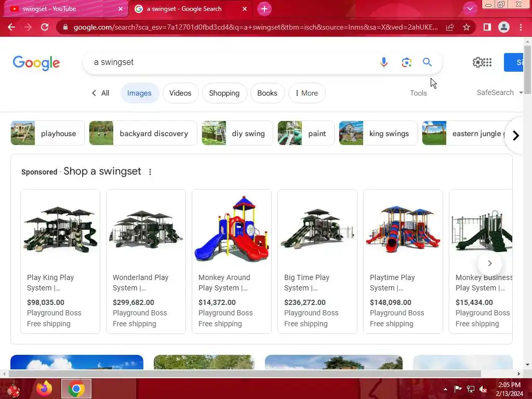The image size is (532, 399).
Task: Close the Google Search tab
Action: click(245, 9)
